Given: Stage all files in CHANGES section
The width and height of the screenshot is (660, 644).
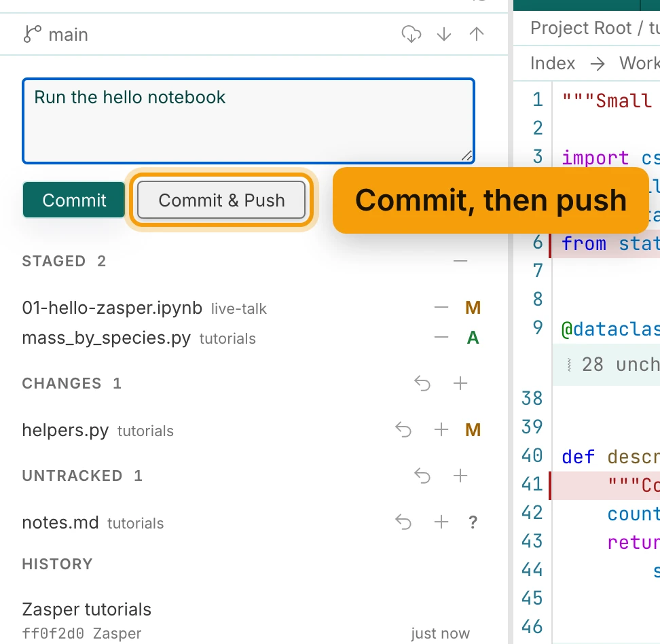Looking at the screenshot, I should (x=460, y=383).
